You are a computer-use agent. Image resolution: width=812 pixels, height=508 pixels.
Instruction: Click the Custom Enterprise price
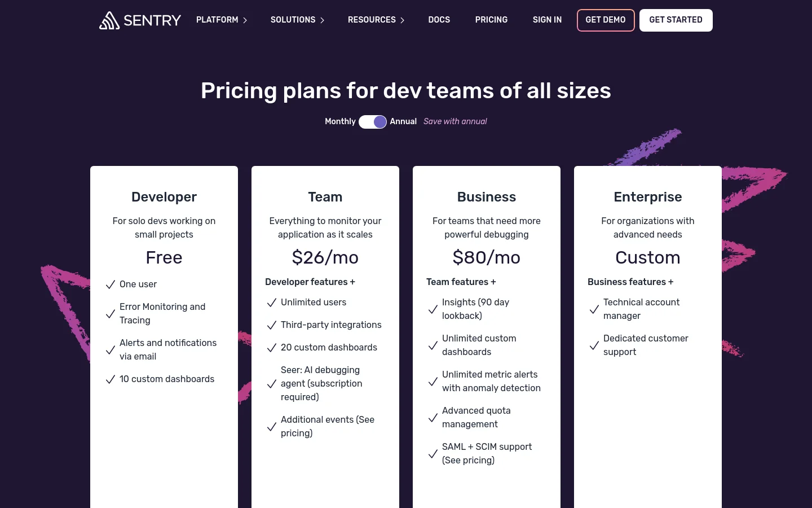coord(648,257)
